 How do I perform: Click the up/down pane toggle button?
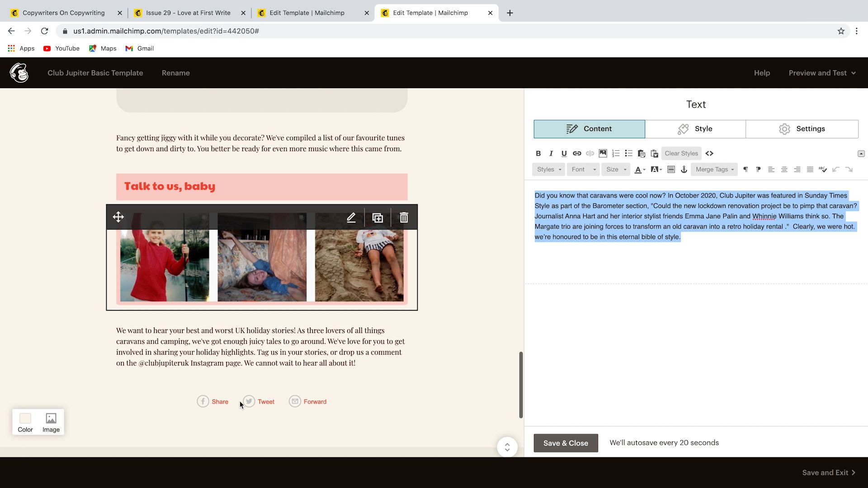[x=507, y=447]
